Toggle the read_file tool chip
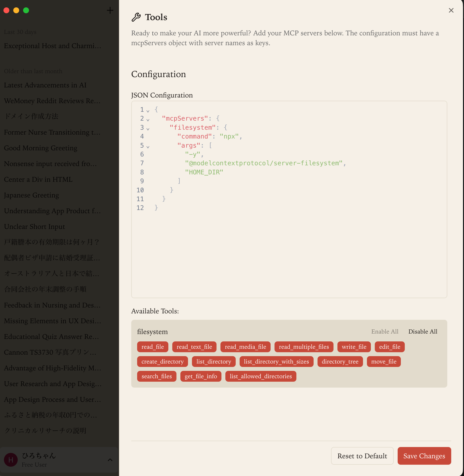 coord(153,347)
